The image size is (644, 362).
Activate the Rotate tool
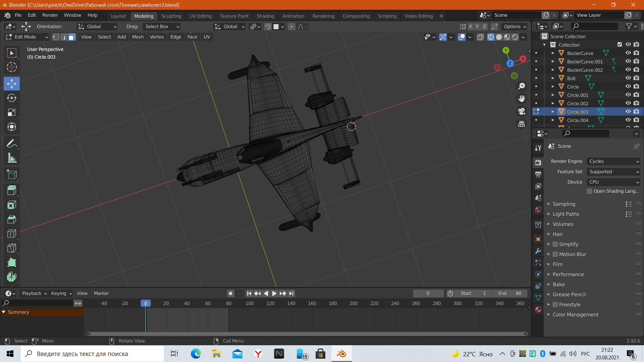(x=12, y=98)
